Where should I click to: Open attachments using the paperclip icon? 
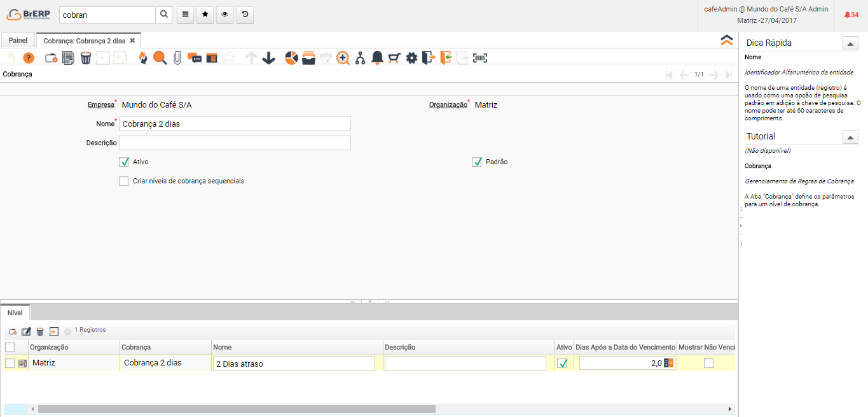[x=177, y=58]
